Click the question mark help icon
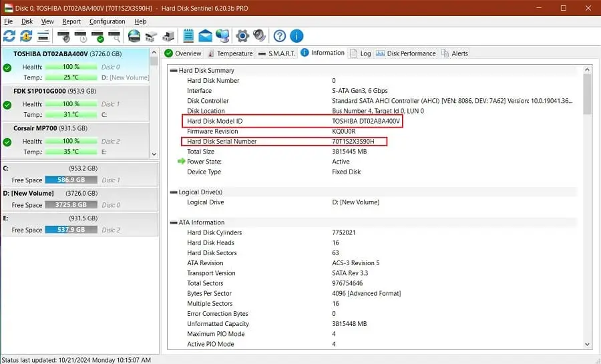The height and width of the screenshot is (364, 601). (279, 36)
